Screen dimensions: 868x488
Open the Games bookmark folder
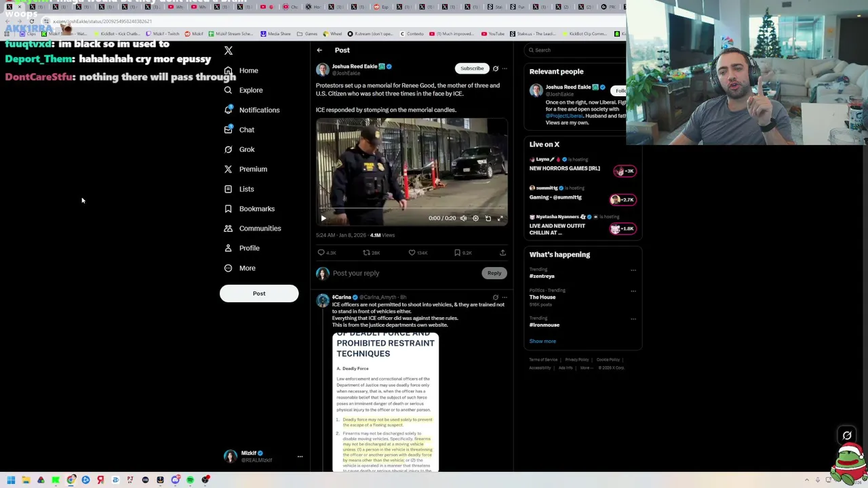point(307,34)
